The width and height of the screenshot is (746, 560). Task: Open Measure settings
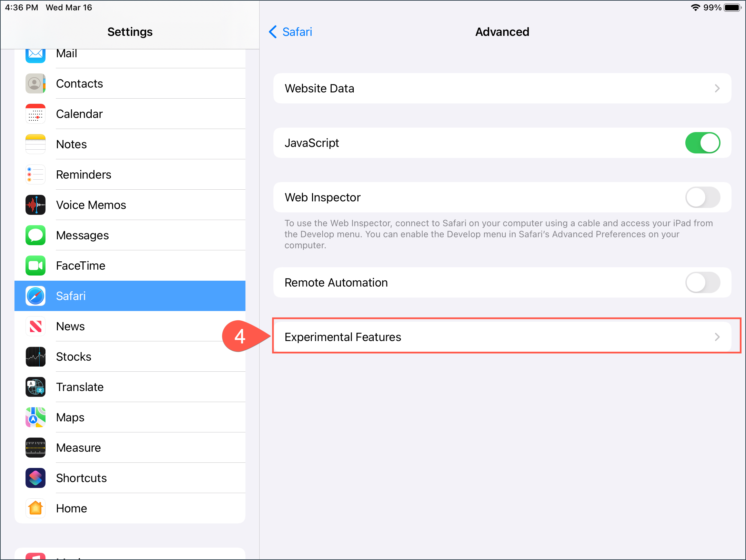[x=130, y=448]
